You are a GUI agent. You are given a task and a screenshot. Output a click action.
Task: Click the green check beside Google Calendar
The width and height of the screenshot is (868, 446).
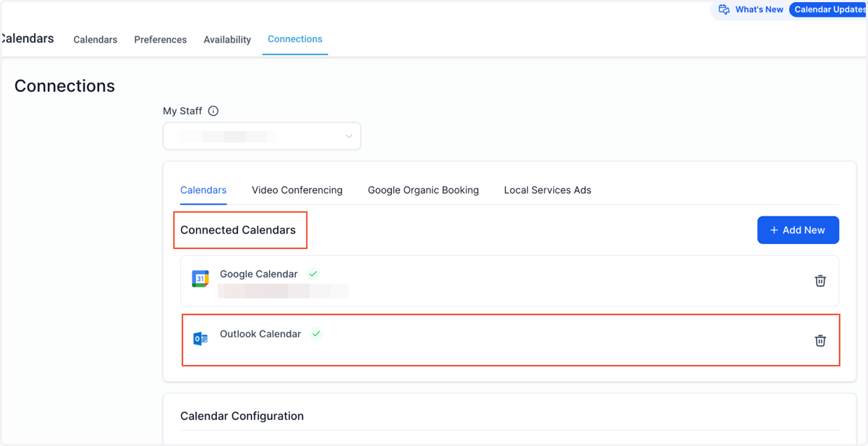click(313, 274)
